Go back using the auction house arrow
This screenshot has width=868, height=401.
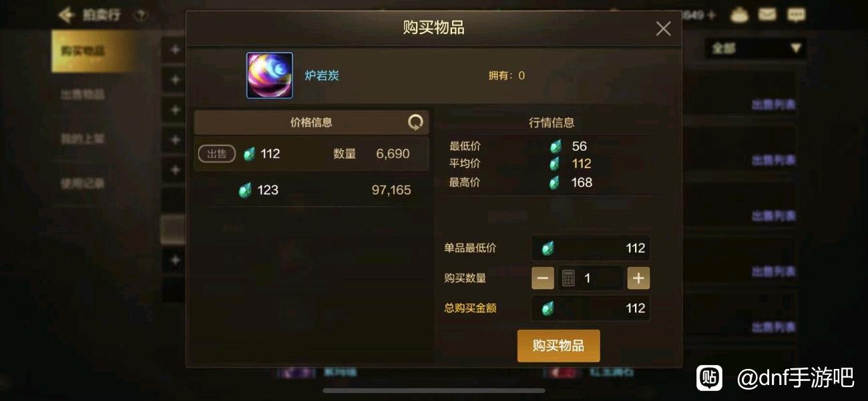(x=65, y=15)
